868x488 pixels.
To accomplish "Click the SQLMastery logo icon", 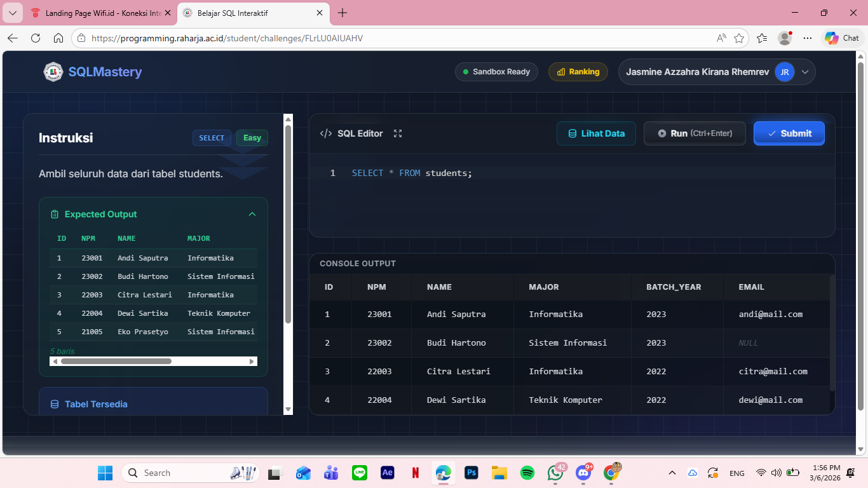I will pyautogui.click(x=53, y=72).
